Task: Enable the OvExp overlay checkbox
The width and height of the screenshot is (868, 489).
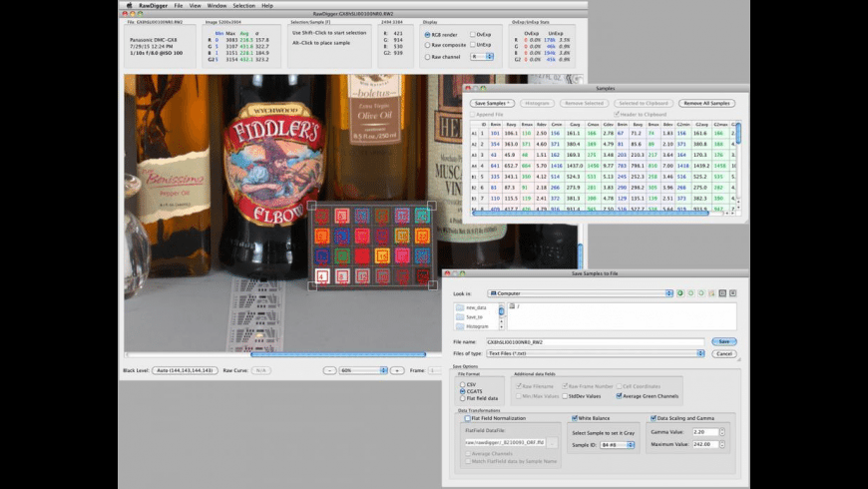Action: 473,34
